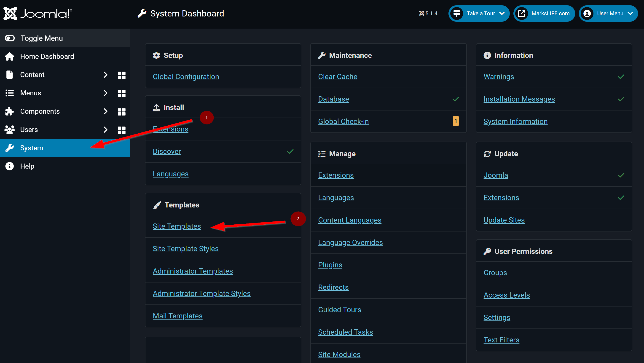Open Installation Messages link
The image size is (644, 363).
coord(519,99)
